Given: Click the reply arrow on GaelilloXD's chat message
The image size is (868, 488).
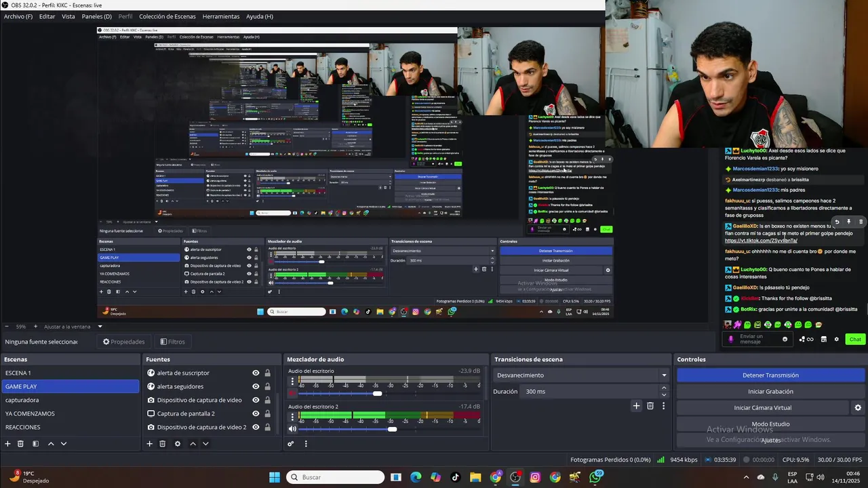Looking at the screenshot, I should click(x=837, y=222).
